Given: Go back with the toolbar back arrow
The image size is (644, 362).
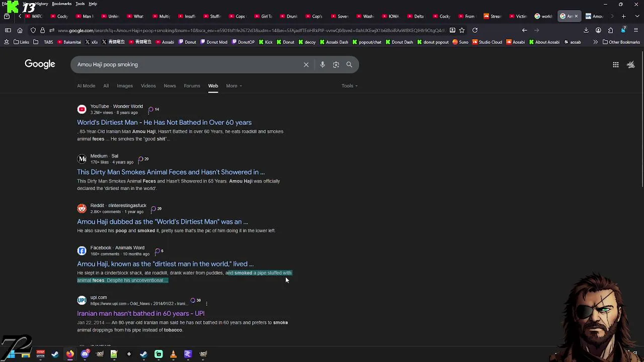Looking at the screenshot, I should click(524, 30).
